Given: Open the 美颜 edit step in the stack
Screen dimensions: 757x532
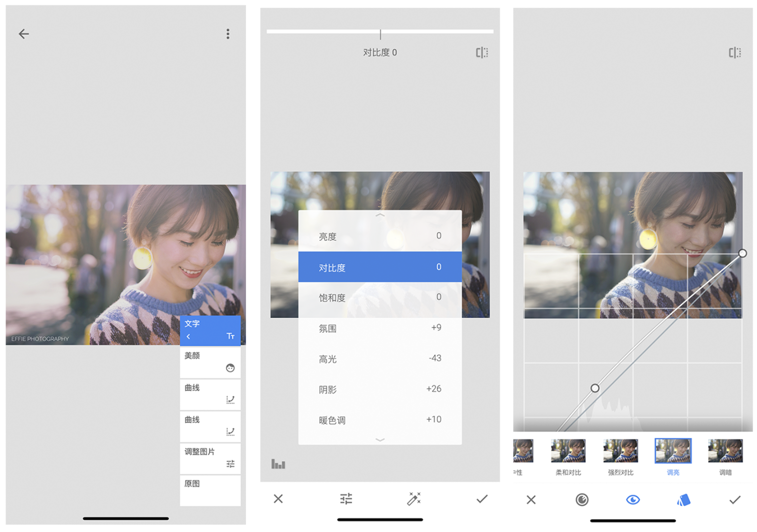Looking at the screenshot, I should pyautogui.click(x=210, y=362).
